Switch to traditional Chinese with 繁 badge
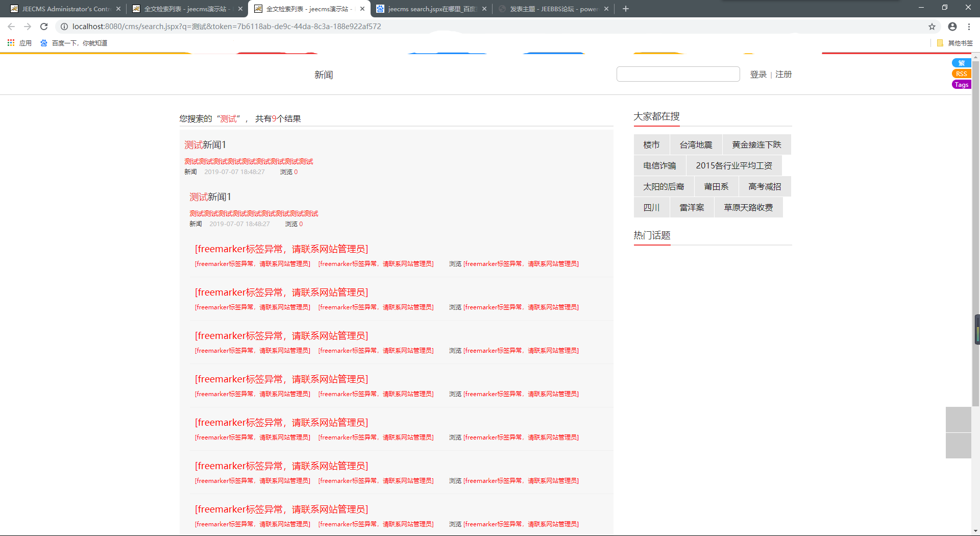The image size is (980, 536). pyautogui.click(x=961, y=63)
